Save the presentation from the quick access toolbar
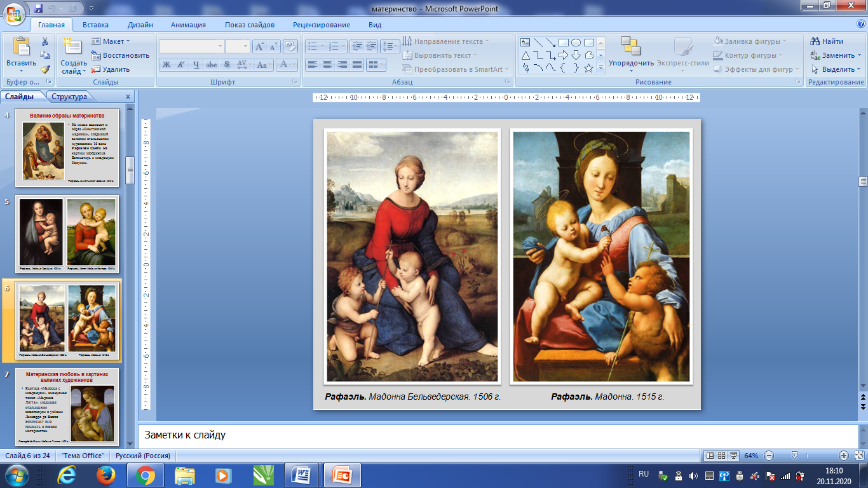Image resolution: width=868 pixels, height=488 pixels. (x=39, y=8)
